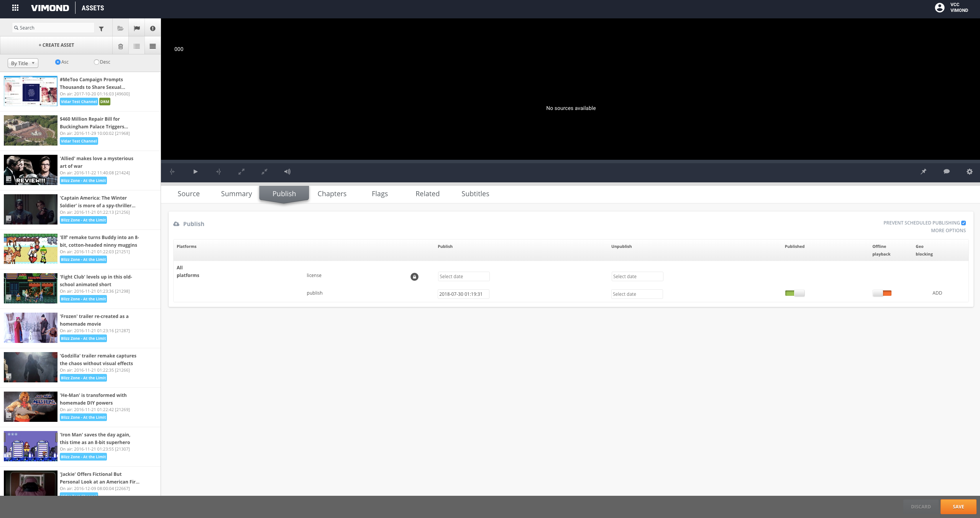
Task: Open the He-Man Masters asset thumbnail
Action: 31,407
